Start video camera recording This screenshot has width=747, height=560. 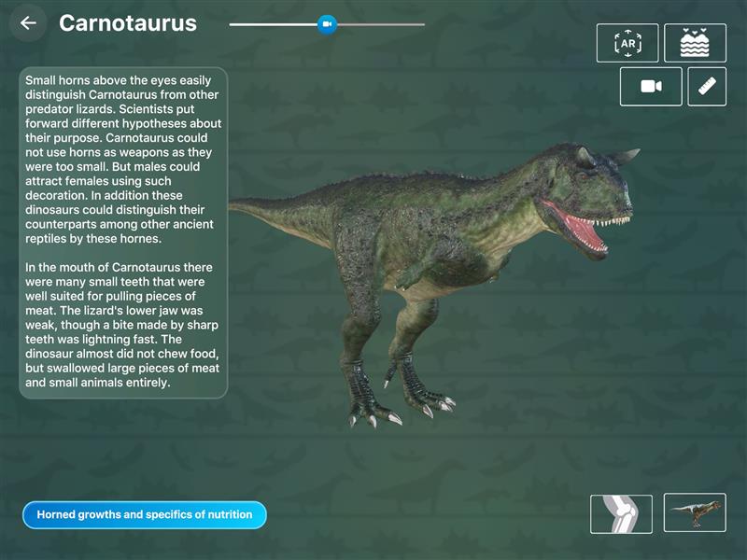pyautogui.click(x=651, y=86)
